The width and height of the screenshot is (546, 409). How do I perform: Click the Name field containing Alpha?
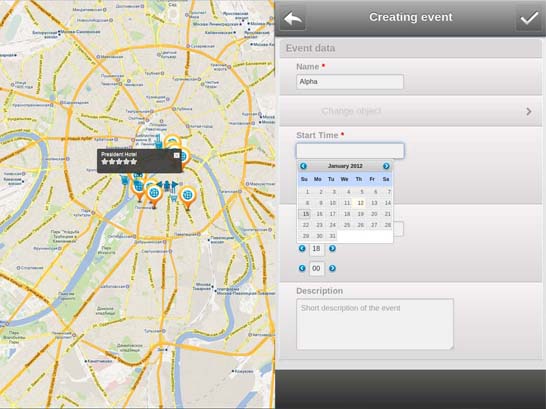point(350,82)
